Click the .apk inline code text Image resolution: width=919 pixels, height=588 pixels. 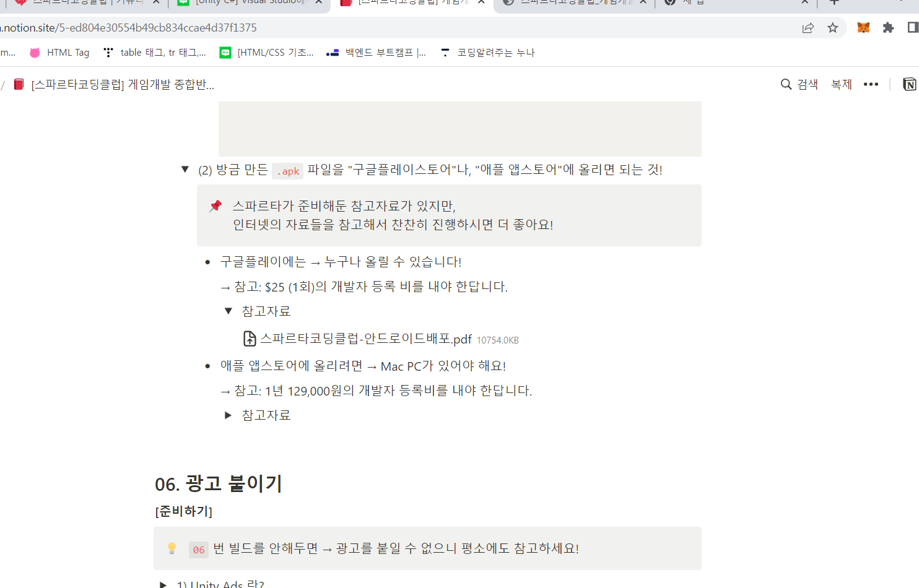pos(288,171)
